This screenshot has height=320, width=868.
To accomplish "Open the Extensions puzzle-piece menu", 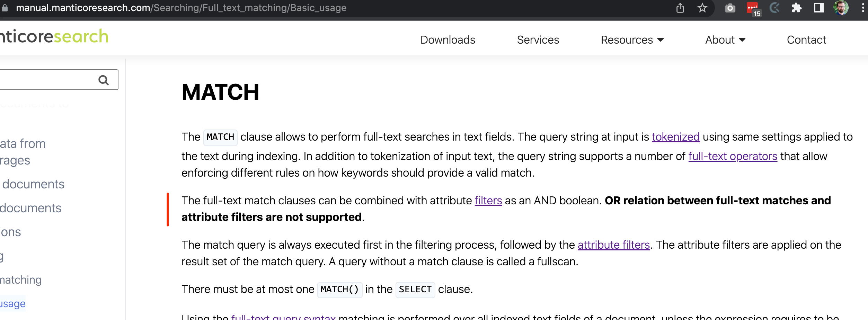I will [x=797, y=8].
